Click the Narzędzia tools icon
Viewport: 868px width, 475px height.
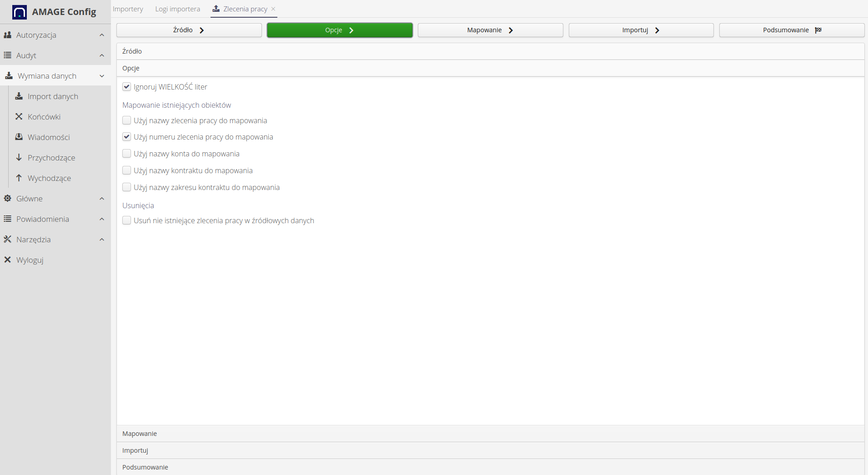[x=8, y=240]
